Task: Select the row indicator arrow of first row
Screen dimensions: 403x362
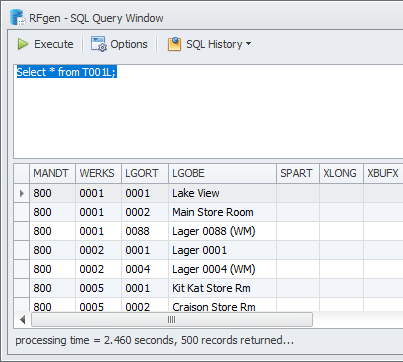Action: point(22,193)
